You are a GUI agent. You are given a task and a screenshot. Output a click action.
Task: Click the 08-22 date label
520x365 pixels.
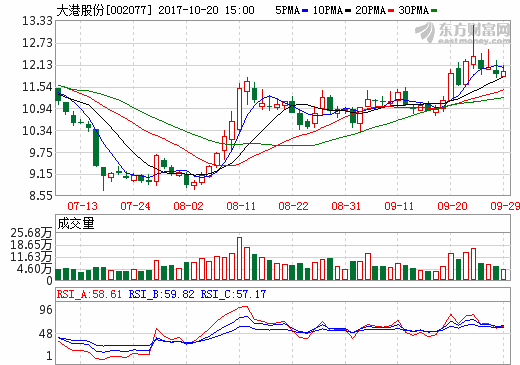293,206
